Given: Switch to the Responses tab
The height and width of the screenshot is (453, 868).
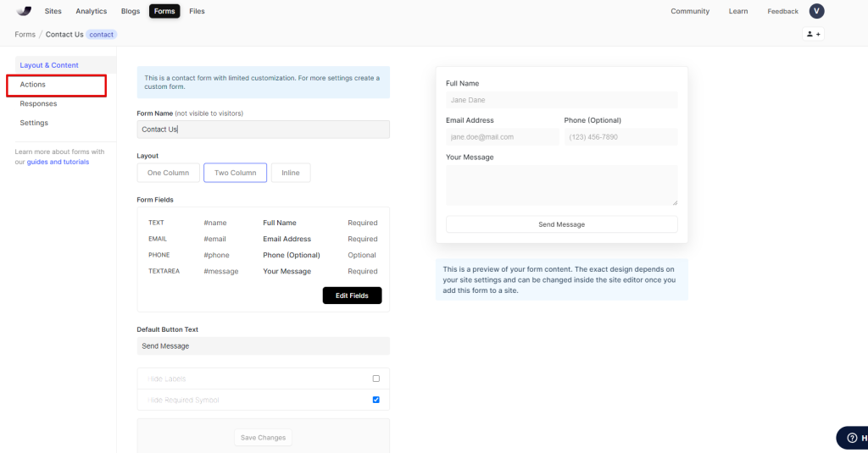Looking at the screenshot, I should click(x=38, y=104).
